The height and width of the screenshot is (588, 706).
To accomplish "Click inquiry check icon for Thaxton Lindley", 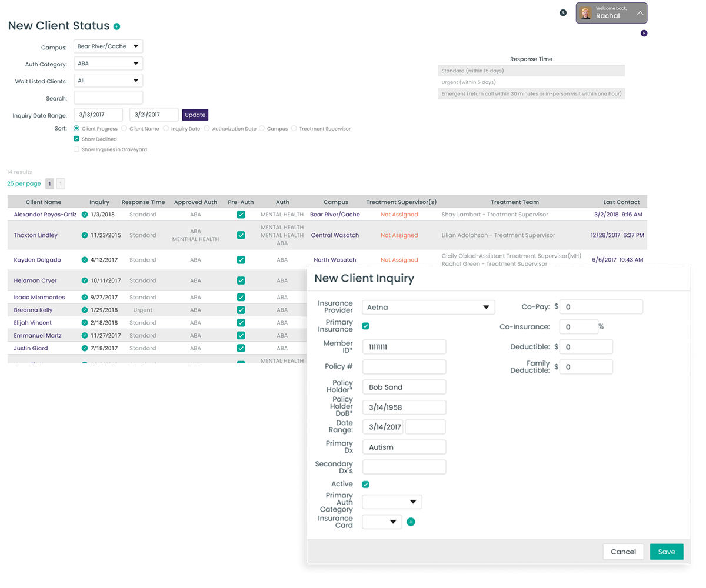I will point(85,235).
